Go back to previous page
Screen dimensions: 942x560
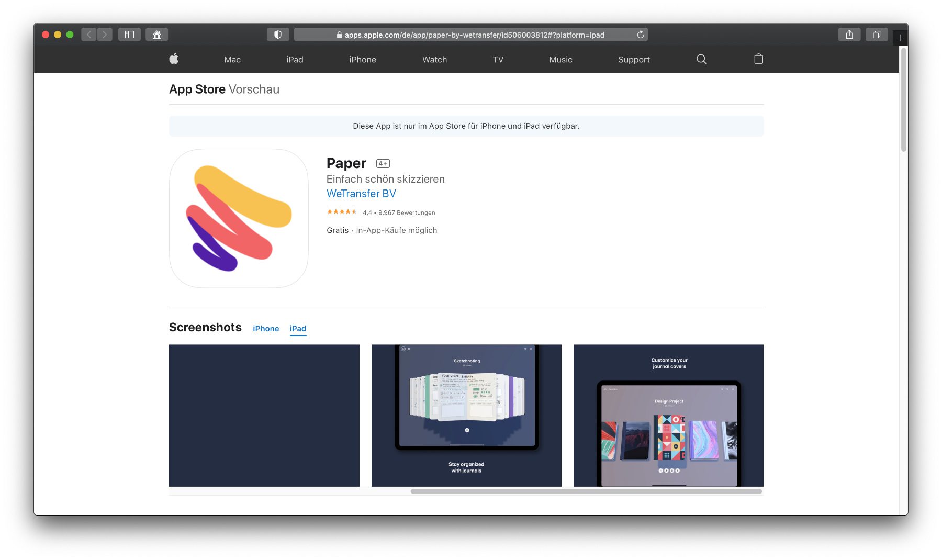[89, 35]
